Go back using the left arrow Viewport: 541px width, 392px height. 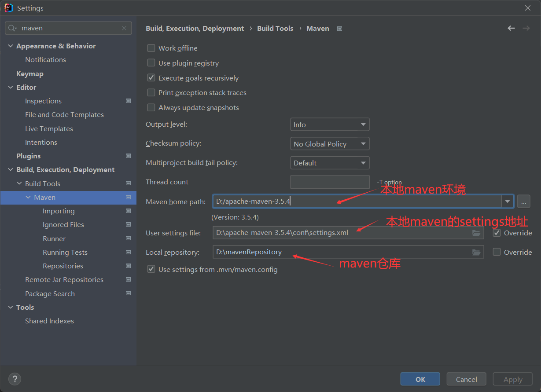pos(511,28)
